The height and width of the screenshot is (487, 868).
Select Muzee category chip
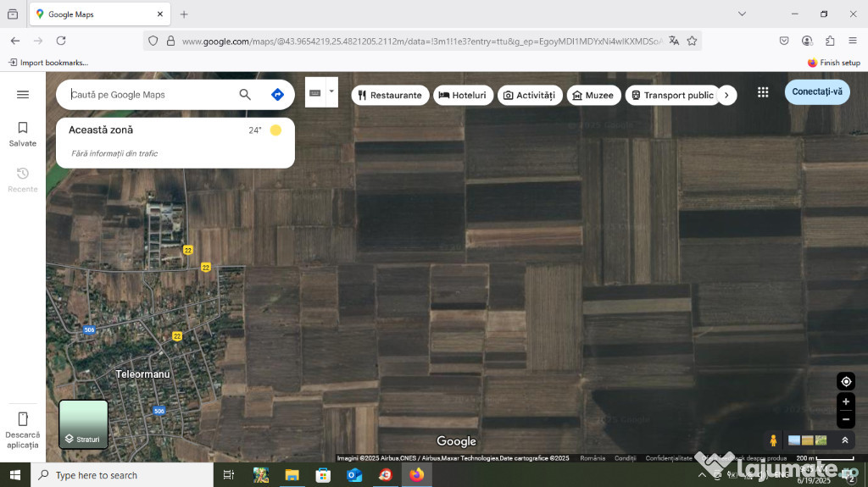[593, 95]
